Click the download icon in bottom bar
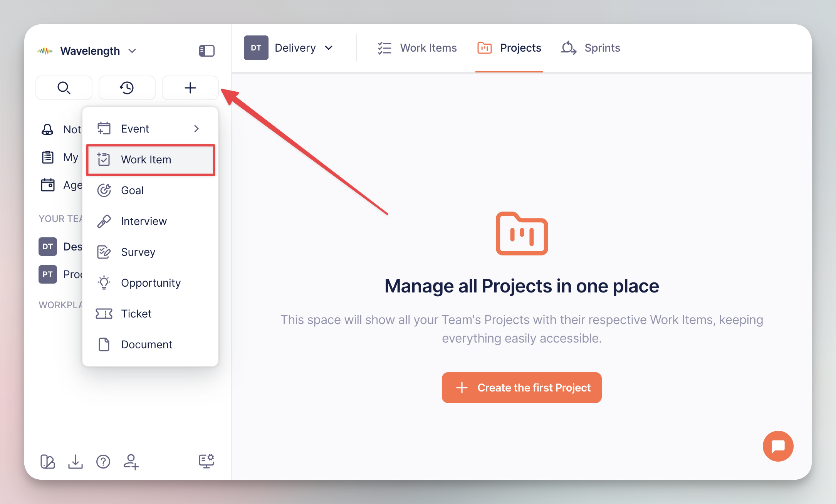 click(76, 461)
